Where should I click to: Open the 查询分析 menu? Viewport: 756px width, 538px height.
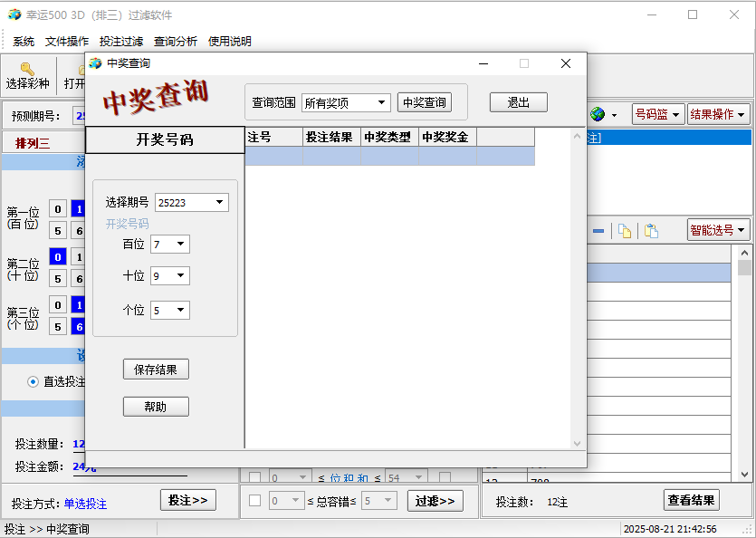(x=175, y=41)
